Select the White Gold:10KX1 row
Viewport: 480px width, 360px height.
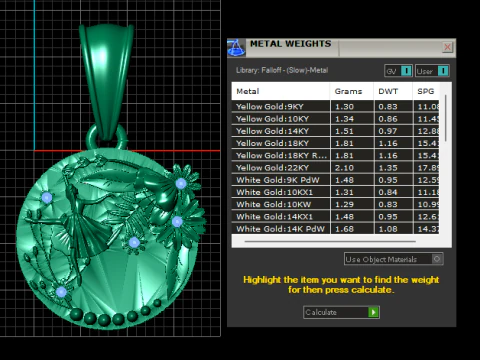point(335,192)
